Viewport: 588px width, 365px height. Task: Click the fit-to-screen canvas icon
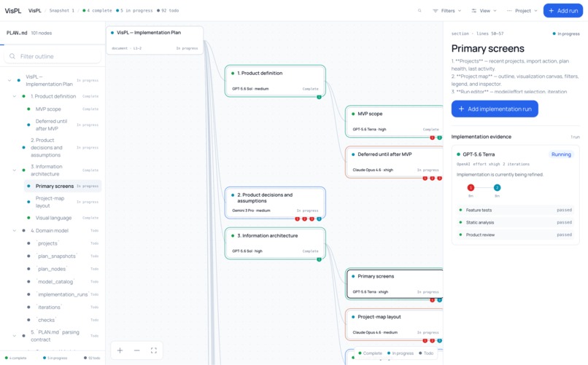pos(154,350)
